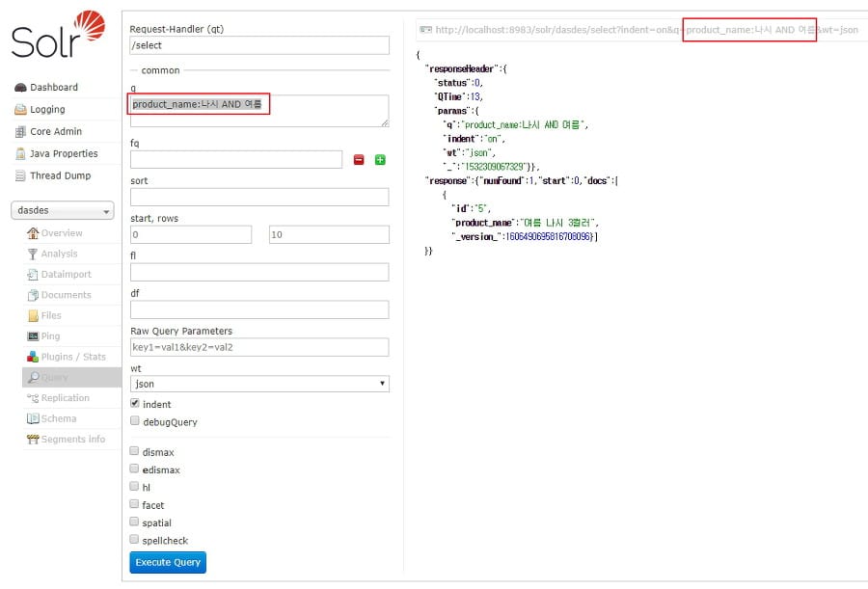The width and height of the screenshot is (868, 589).
Task: Open the dasdes core selector dropdown
Action: (x=62, y=210)
